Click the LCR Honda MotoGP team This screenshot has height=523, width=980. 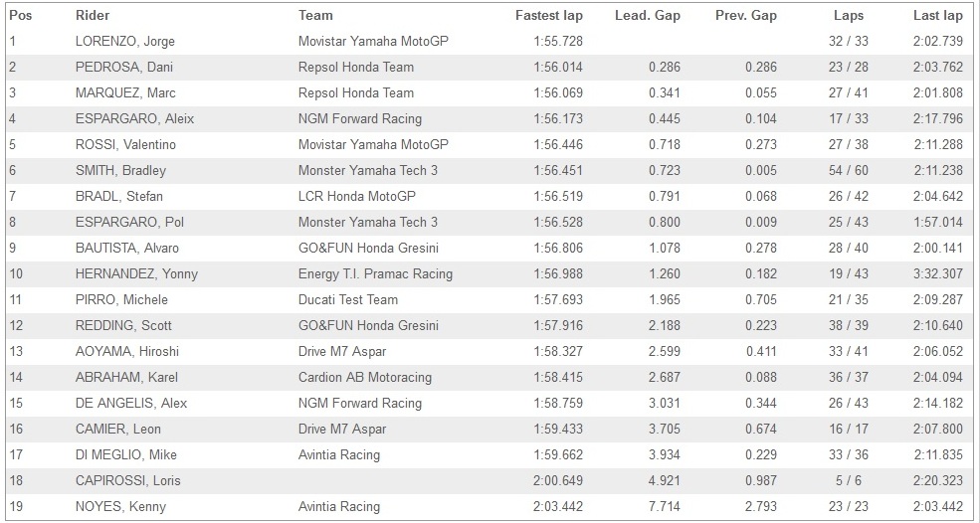357,196
